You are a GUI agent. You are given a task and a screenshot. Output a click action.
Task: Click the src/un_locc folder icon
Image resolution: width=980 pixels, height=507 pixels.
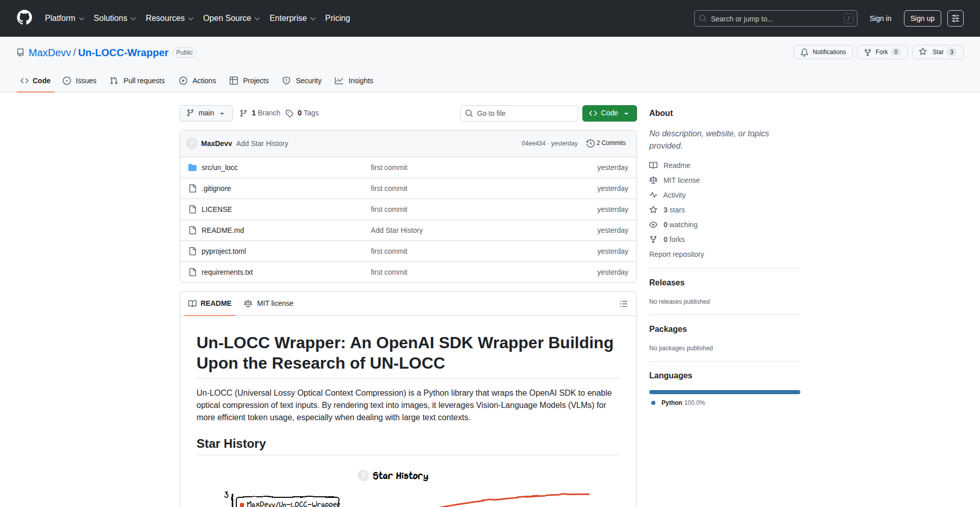point(192,167)
